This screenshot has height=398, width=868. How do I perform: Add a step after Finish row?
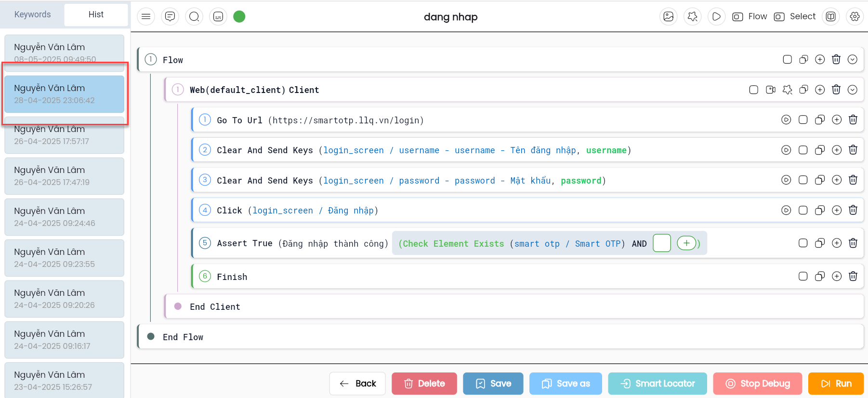837,276
